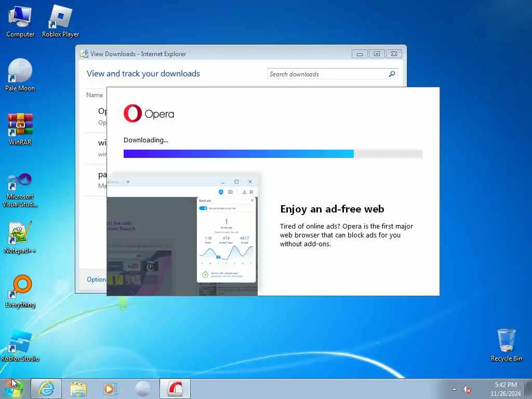Click the Opera logo in installer

pyautogui.click(x=149, y=113)
